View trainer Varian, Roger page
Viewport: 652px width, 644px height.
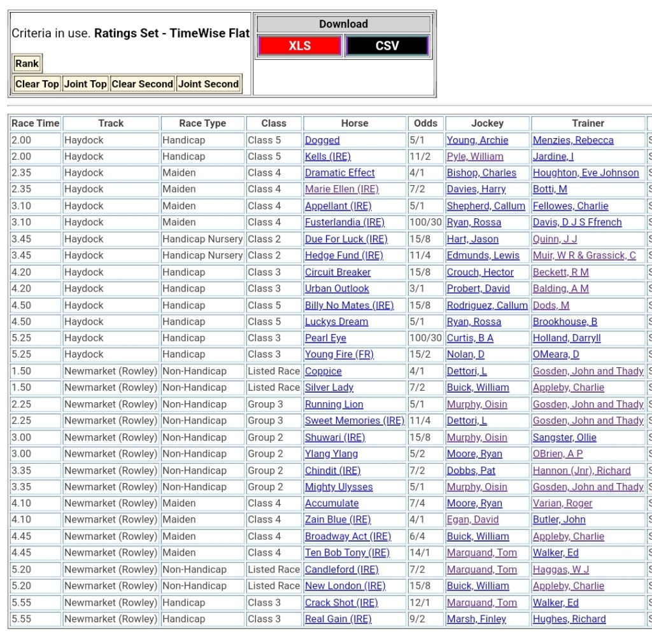[x=562, y=503]
